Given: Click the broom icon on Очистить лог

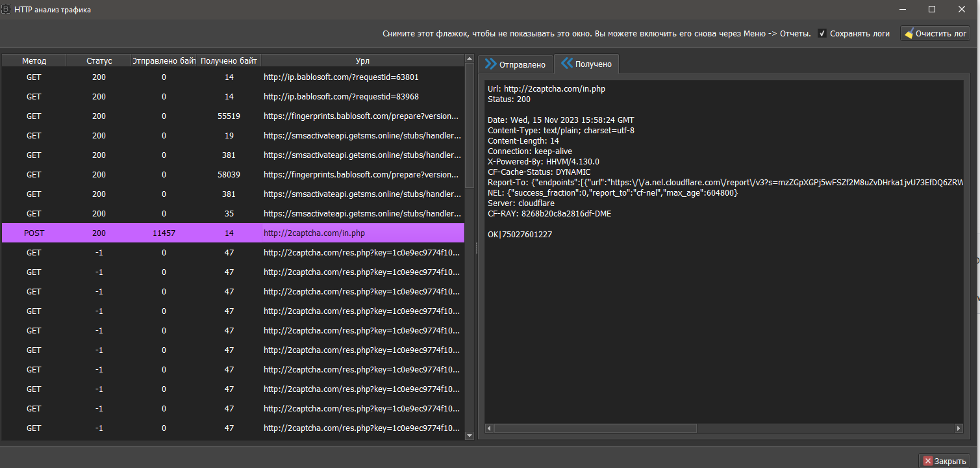Looking at the screenshot, I should [x=909, y=34].
